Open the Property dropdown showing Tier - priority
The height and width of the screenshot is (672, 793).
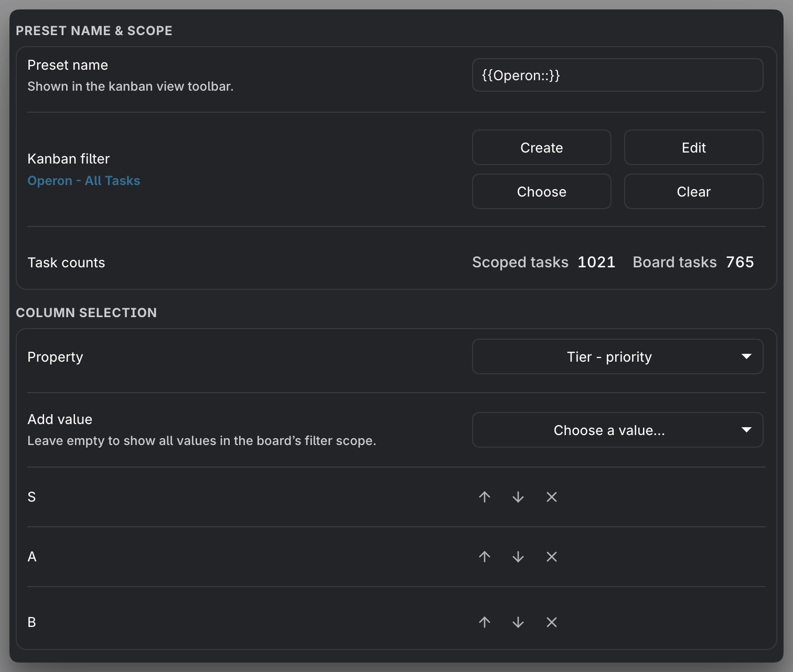[617, 356]
